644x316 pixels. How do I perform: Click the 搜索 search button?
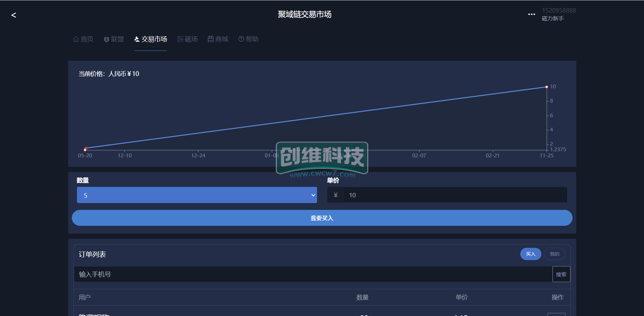[561, 274]
